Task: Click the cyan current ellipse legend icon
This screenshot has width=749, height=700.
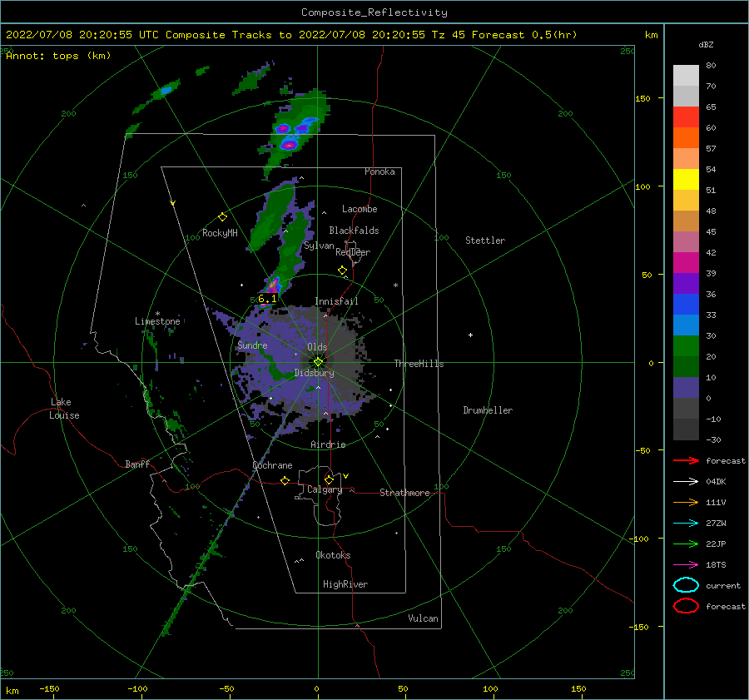Action: click(x=686, y=585)
